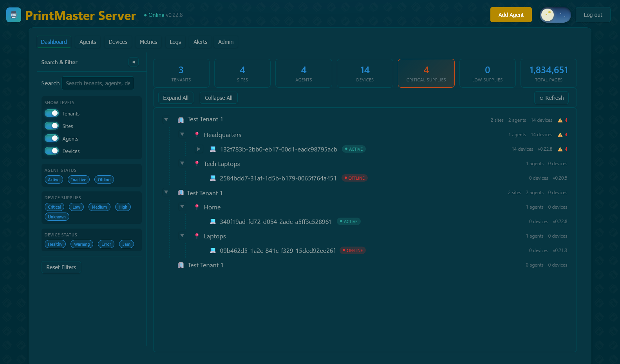Click agent icon for 09b462d5-1a2c agent
The image size is (620, 364).
click(213, 250)
